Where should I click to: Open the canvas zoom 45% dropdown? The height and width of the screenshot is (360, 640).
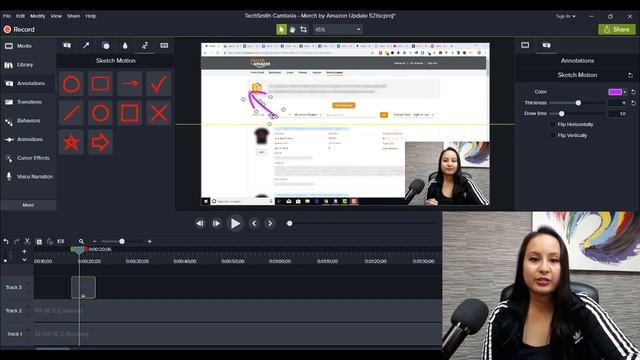pyautogui.click(x=338, y=29)
